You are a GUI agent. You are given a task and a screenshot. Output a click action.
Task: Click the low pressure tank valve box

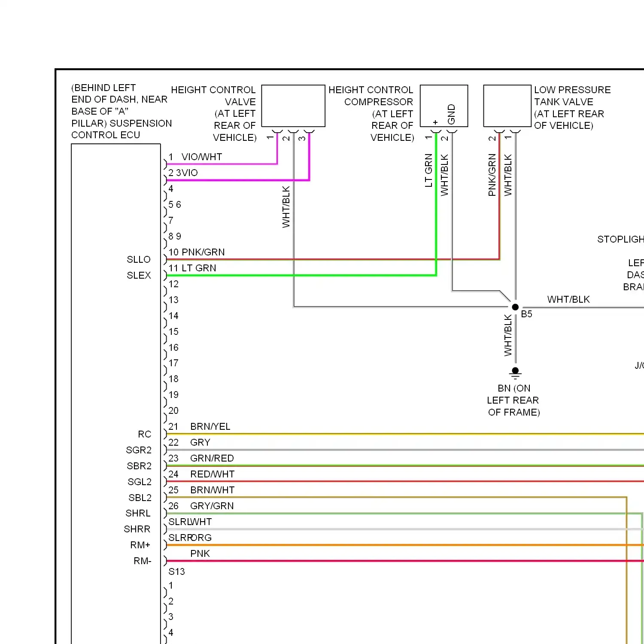(x=507, y=106)
